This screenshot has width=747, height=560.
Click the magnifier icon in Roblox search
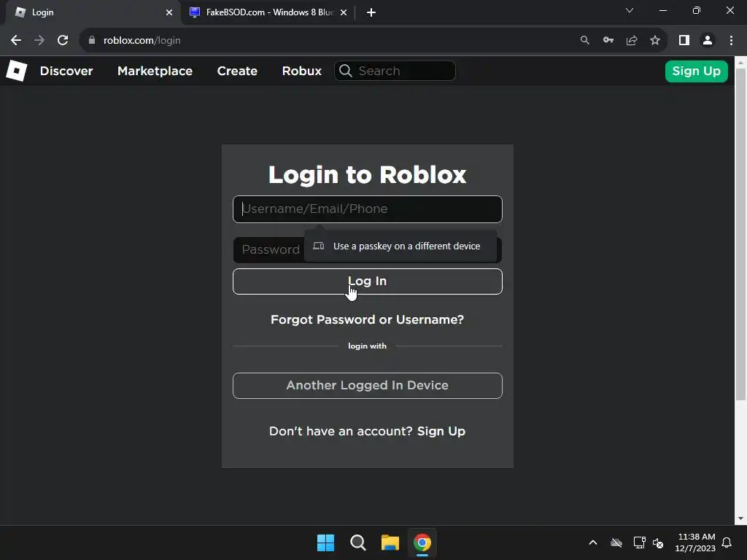click(x=346, y=71)
